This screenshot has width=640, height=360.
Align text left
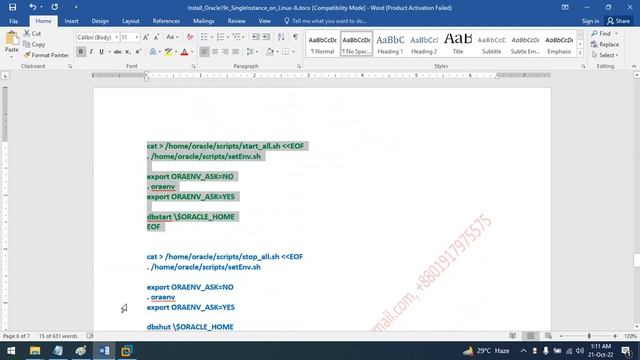[204, 52]
